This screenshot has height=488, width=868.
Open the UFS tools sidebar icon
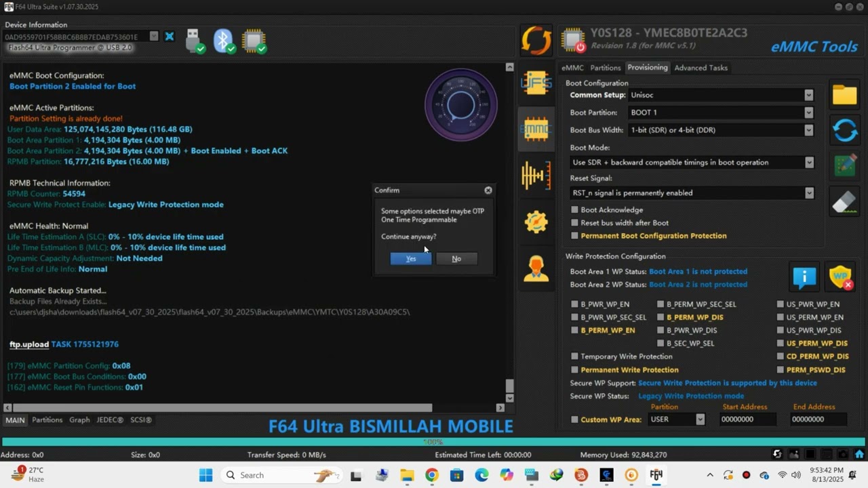pos(536,83)
